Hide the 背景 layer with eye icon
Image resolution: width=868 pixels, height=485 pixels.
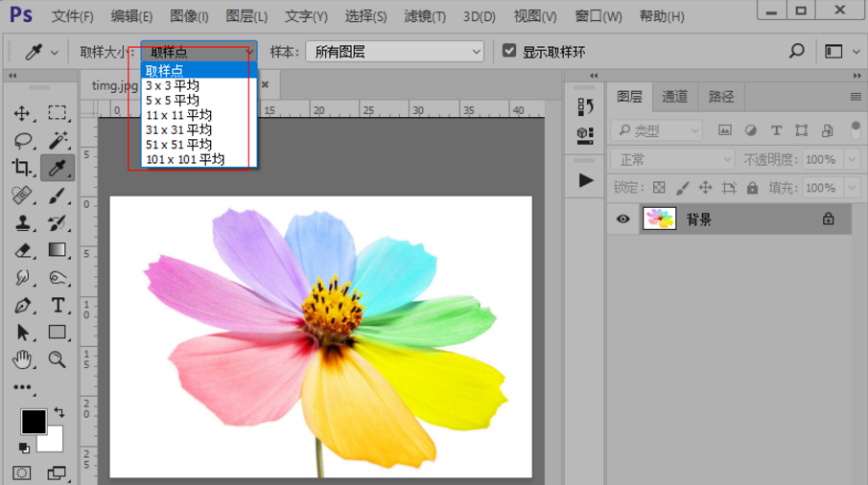click(623, 219)
